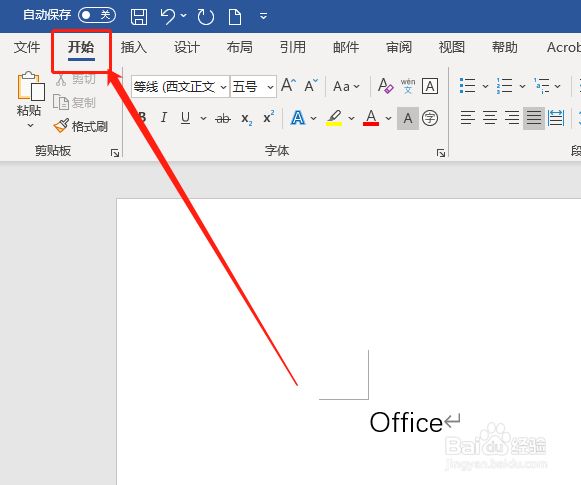Click the Distributed alignment icon
The height and width of the screenshot is (485, 581).
point(556,118)
